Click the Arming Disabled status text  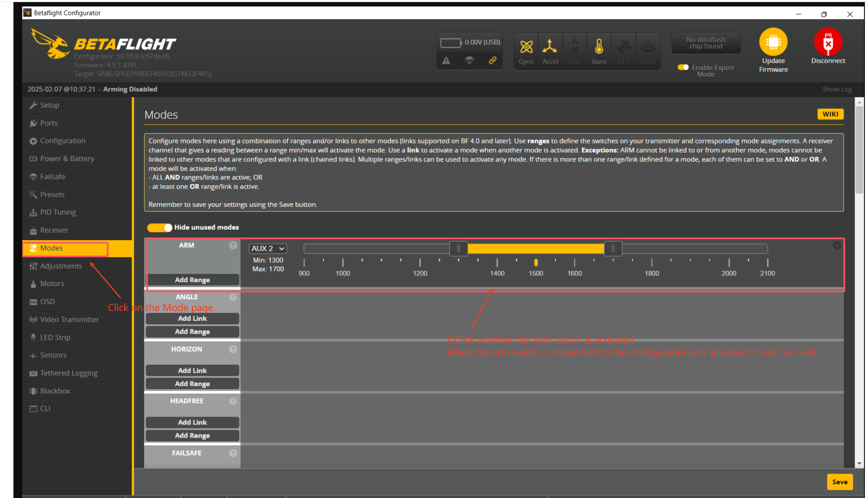[x=130, y=89]
